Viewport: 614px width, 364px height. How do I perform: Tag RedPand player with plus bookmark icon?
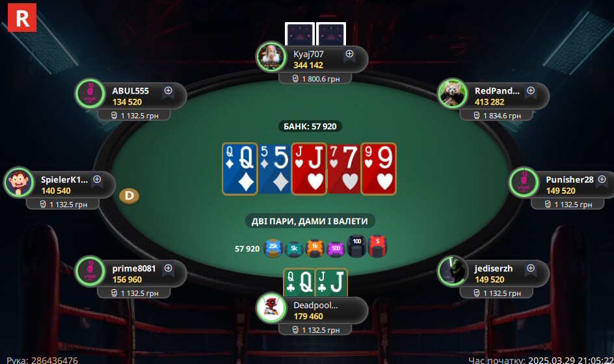(531, 91)
